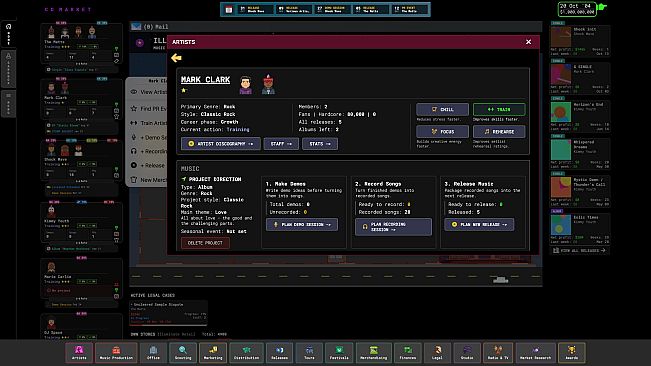Screen dimensions: 651x366
Task: Open the Distribution section
Action: (x=246, y=352)
